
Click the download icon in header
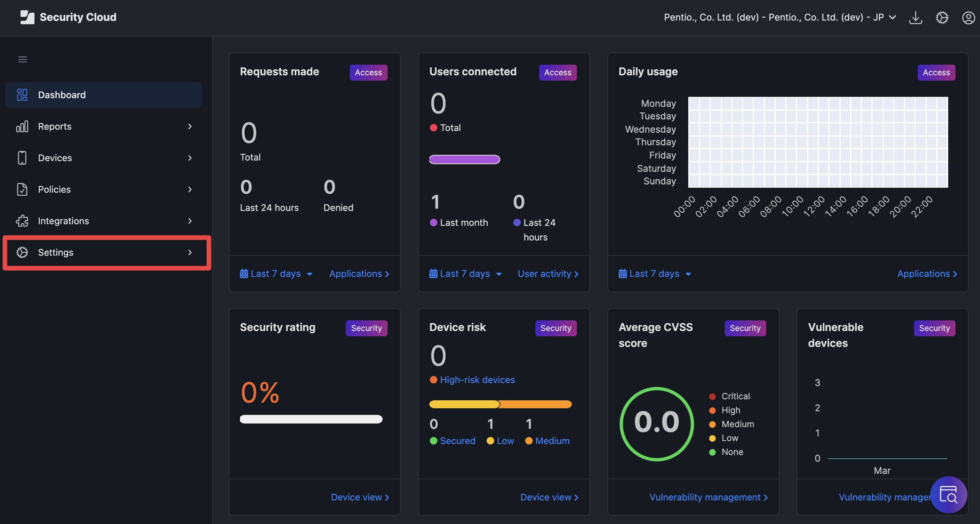915,18
